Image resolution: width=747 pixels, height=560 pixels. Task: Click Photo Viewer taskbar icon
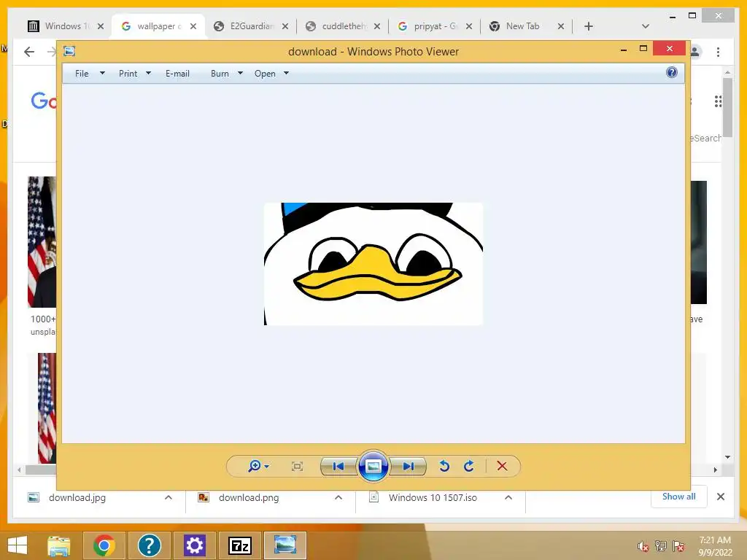[285, 545]
